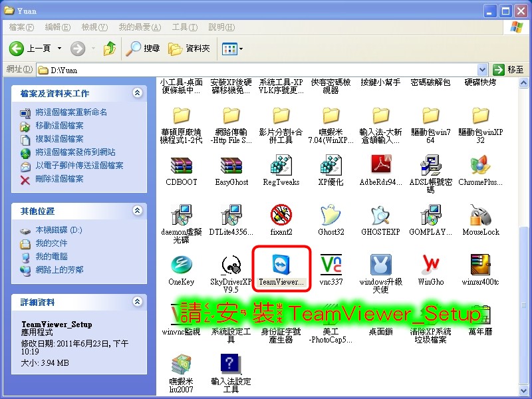Viewport: 532px width, 399px height.
Task: Select the windows升級天使 rabbit icon
Action: (380, 265)
